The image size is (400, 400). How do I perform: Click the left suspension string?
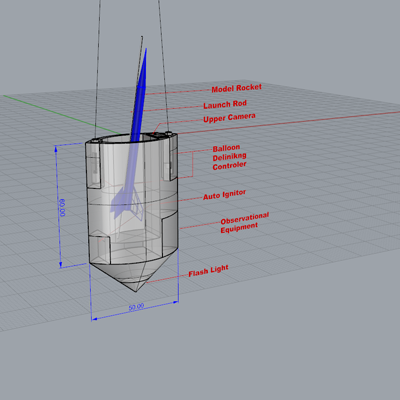point(97,68)
